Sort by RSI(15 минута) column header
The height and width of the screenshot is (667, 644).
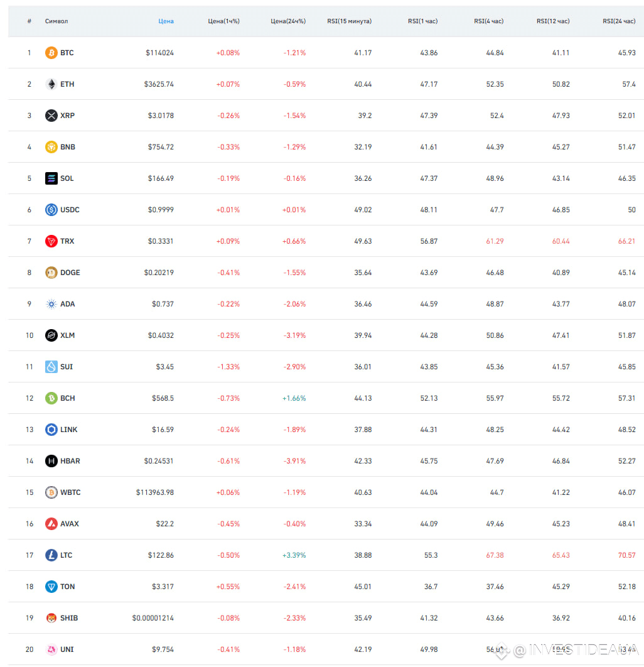pyautogui.click(x=349, y=21)
